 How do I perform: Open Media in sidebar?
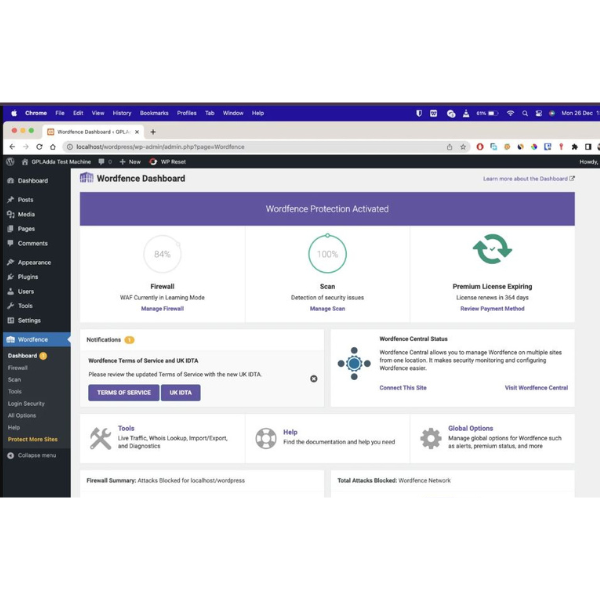[x=26, y=214]
